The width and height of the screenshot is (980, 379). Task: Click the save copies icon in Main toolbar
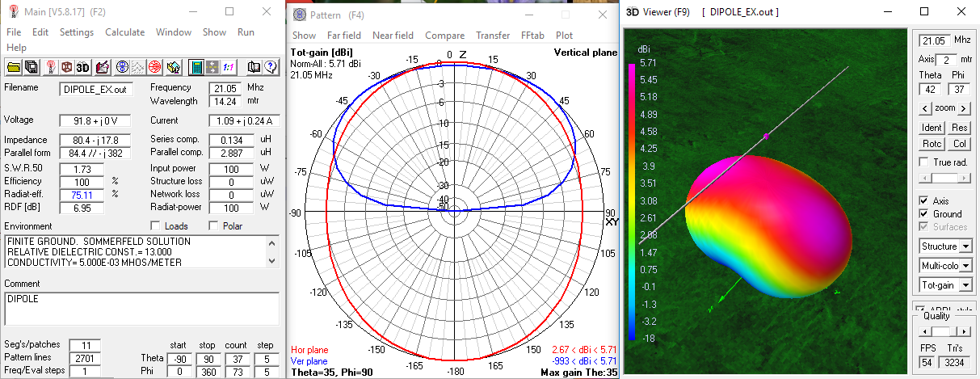click(32, 67)
